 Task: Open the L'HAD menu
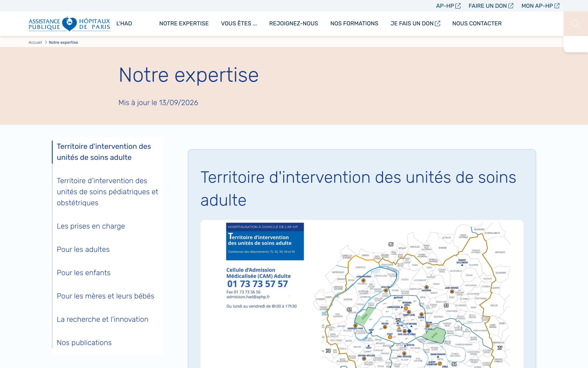(124, 23)
